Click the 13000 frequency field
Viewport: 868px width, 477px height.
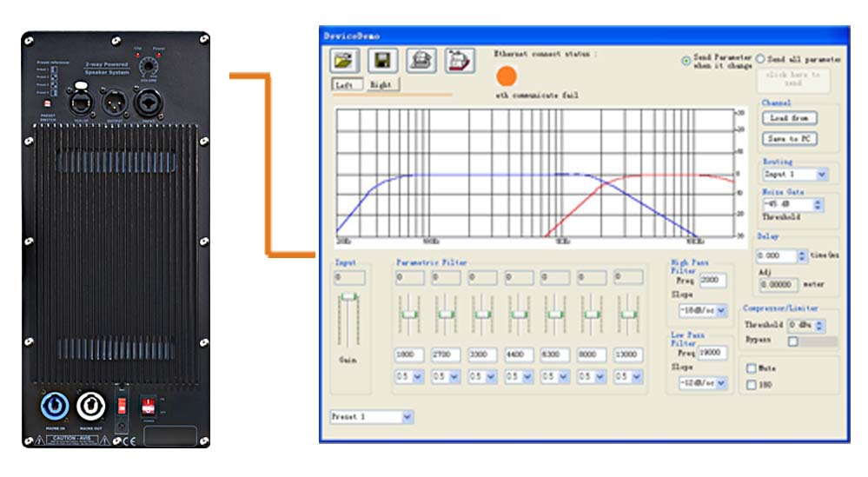tap(628, 354)
